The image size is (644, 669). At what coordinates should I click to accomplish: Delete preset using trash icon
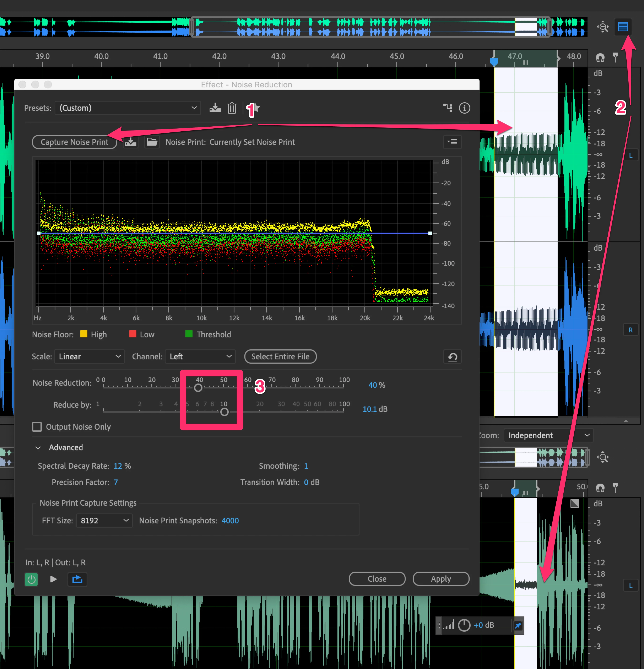pyautogui.click(x=232, y=108)
